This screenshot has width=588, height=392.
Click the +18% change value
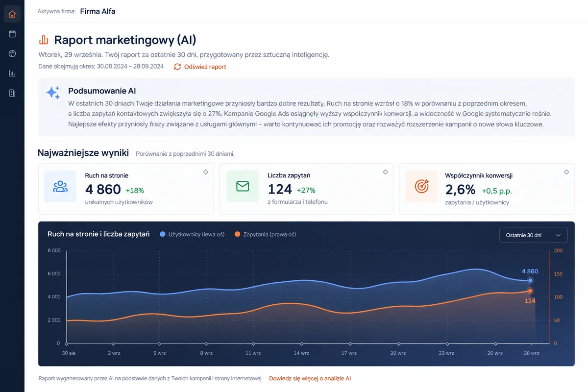click(135, 191)
